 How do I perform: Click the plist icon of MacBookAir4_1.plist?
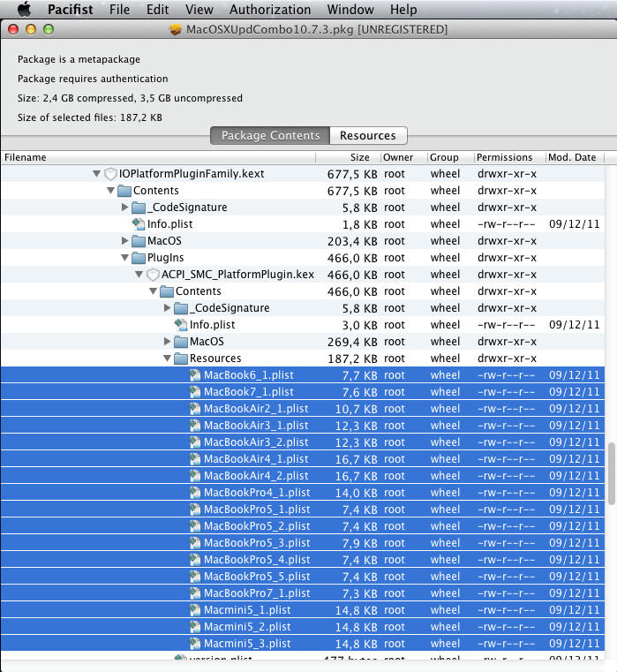[195, 459]
